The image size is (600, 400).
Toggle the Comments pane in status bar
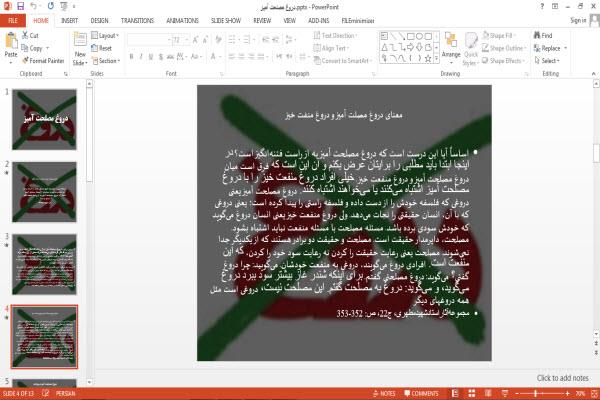(x=421, y=393)
